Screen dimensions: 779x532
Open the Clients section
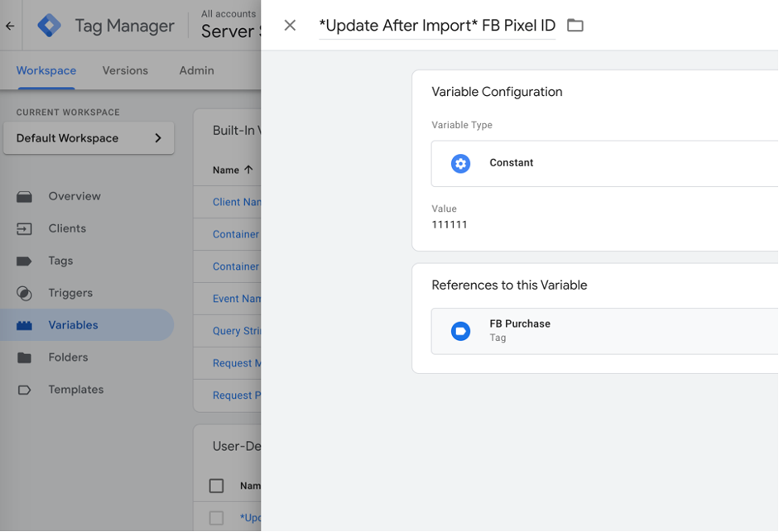tap(66, 228)
